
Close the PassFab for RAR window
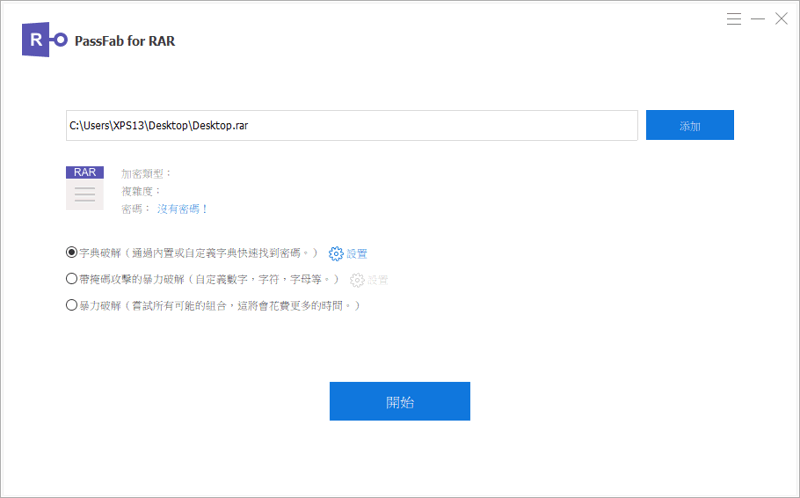point(781,19)
